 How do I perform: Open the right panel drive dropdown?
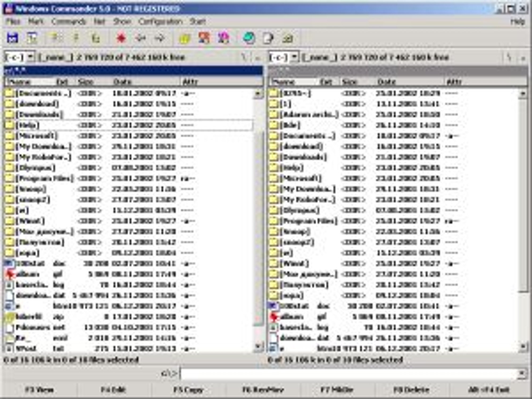pos(294,57)
